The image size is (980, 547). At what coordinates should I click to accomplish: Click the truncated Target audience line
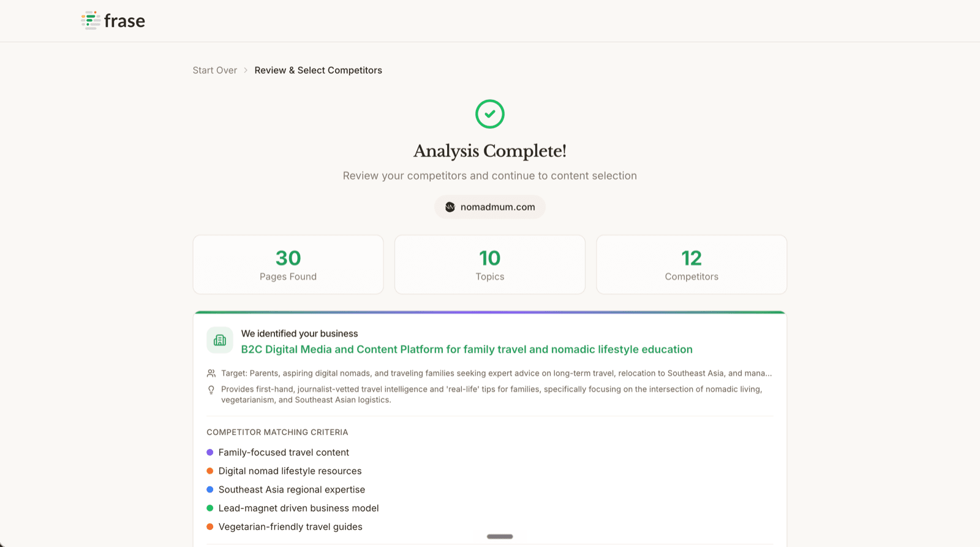pos(496,373)
